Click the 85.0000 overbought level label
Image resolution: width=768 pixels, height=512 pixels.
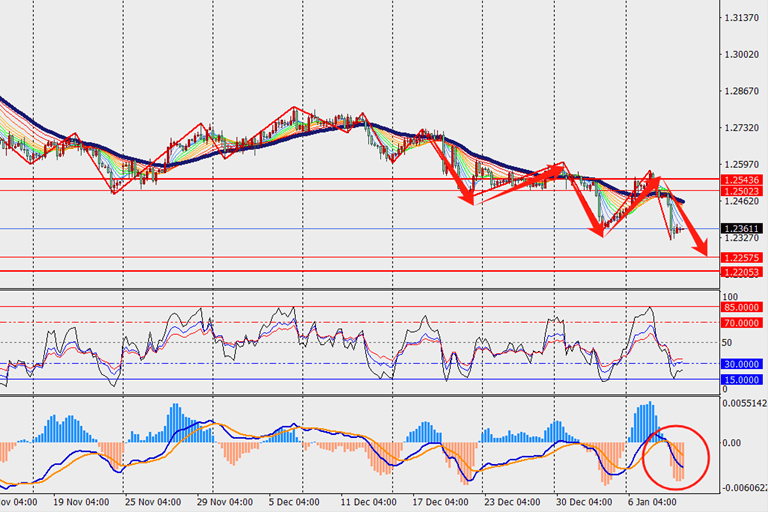coord(742,307)
